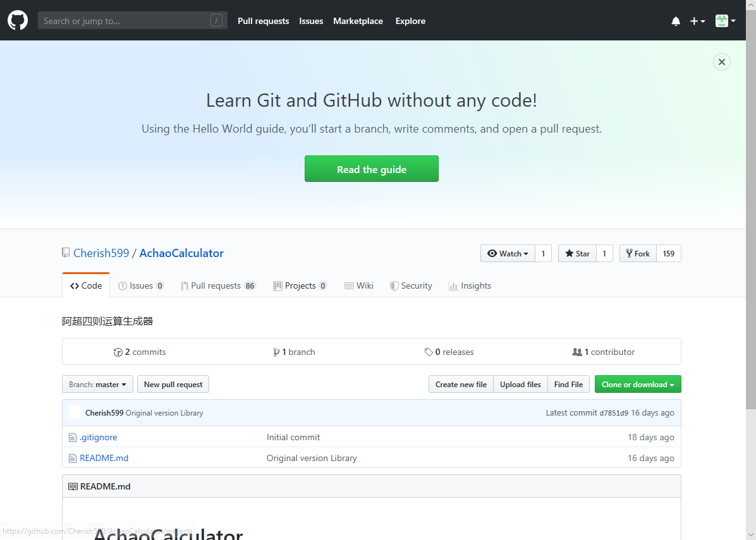Click Upload files
The image size is (756, 540).
tap(520, 385)
